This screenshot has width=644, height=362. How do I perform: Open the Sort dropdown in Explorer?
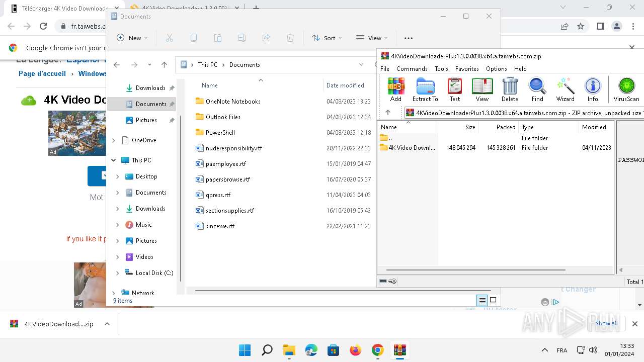pos(327,38)
